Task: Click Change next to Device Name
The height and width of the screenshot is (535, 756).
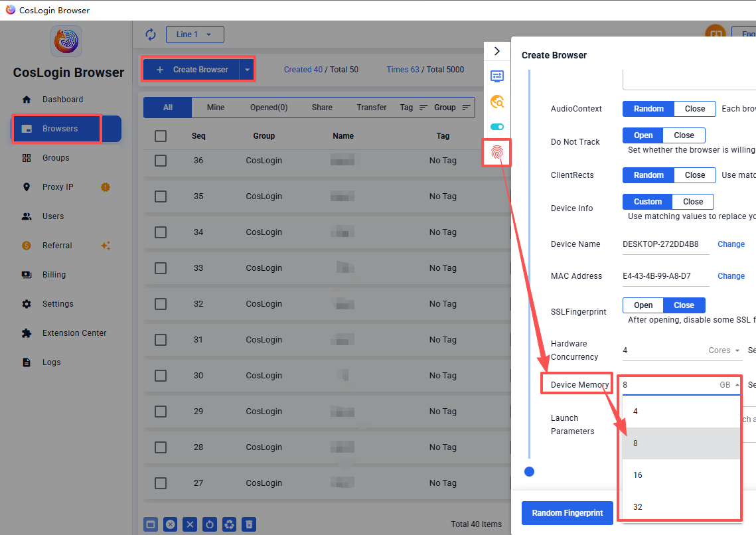Action: (x=731, y=244)
